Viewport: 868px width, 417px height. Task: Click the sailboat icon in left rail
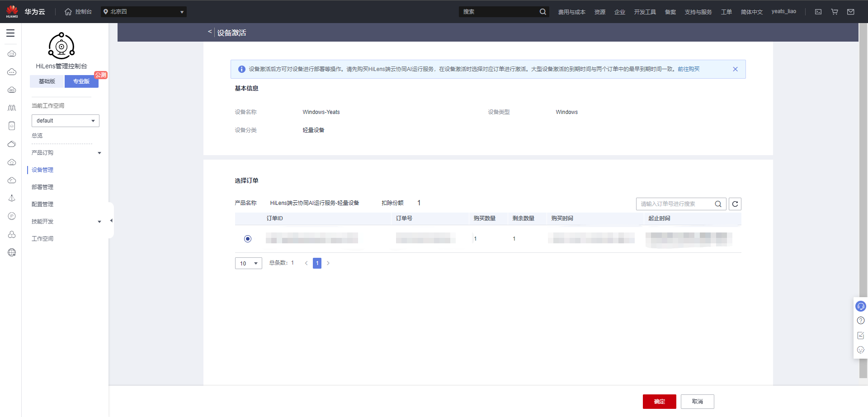[x=12, y=198]
